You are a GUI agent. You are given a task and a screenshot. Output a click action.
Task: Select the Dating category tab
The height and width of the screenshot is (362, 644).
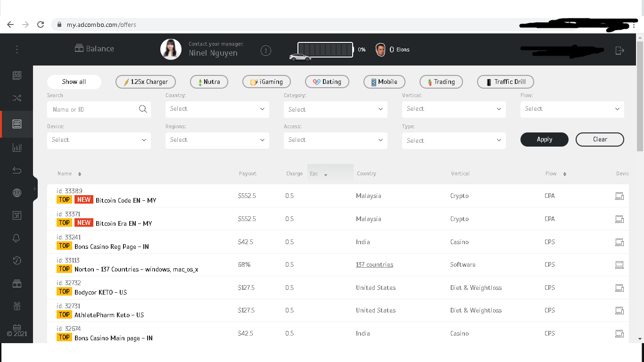click(327, 82)
